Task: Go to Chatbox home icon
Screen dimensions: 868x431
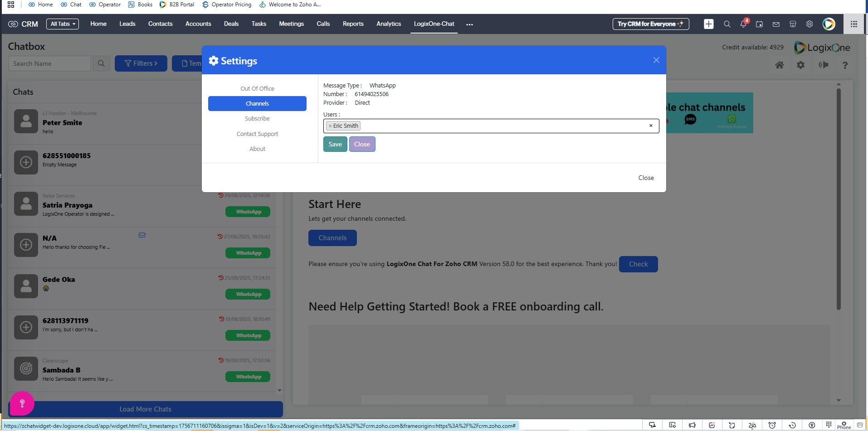Action: [780, 65]
